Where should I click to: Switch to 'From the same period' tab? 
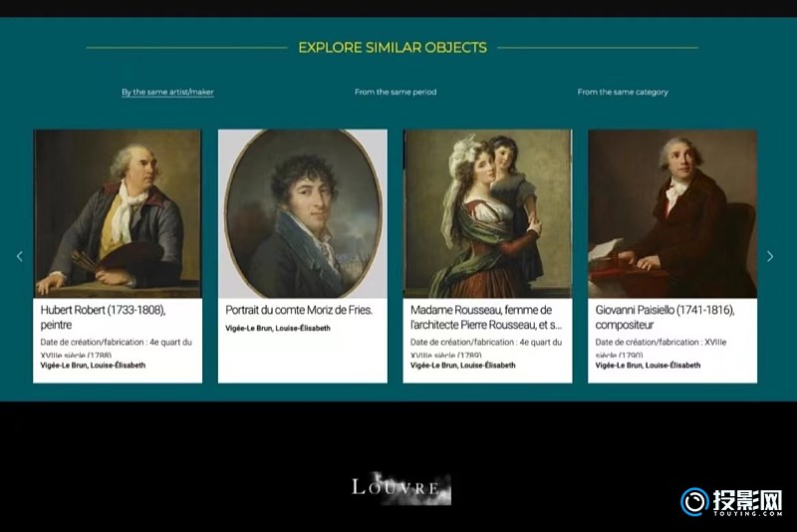click(396, 92)
